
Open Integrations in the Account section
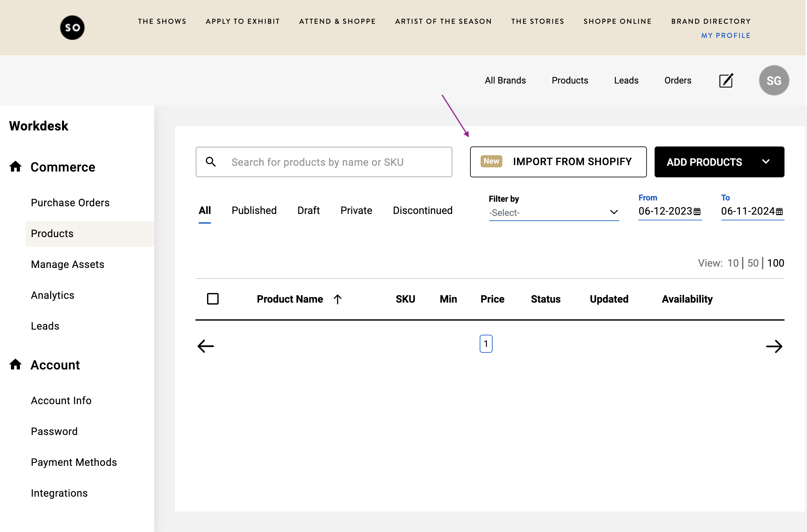(x=59, y=493)
